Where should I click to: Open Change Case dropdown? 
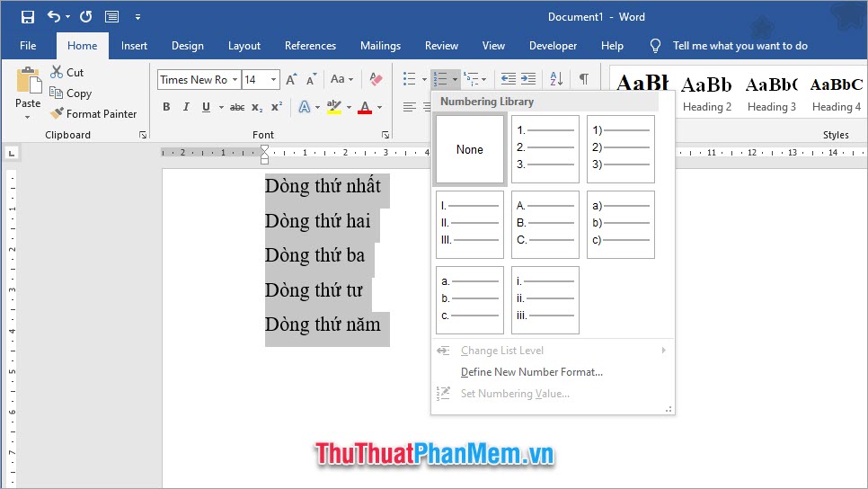tap(341, 79)
